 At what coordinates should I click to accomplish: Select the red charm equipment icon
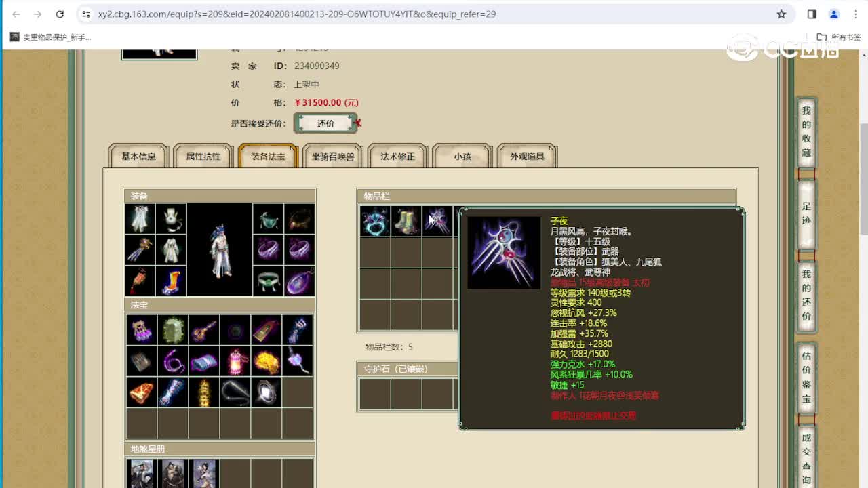pos(140,281)
